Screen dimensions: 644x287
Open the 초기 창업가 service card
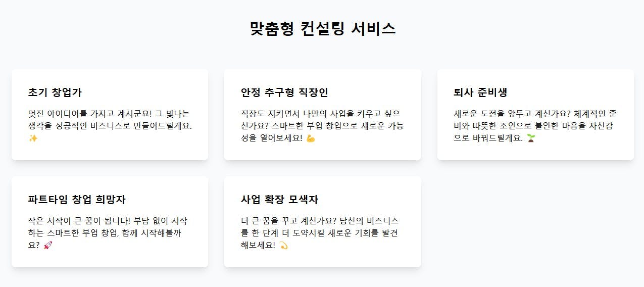click(x=110, y=115)
